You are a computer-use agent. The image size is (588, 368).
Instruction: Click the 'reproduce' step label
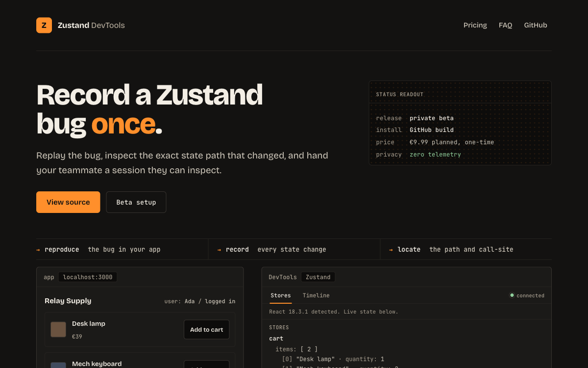62,249
